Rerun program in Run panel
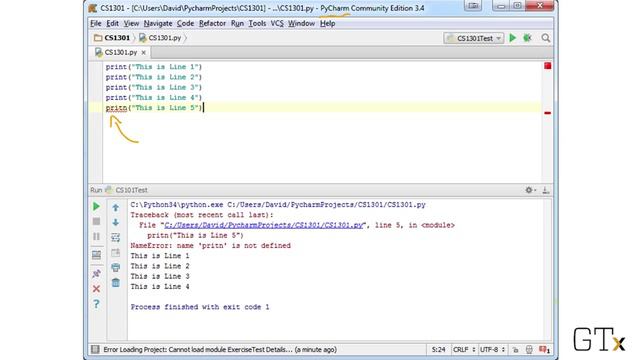 [96, 207]
